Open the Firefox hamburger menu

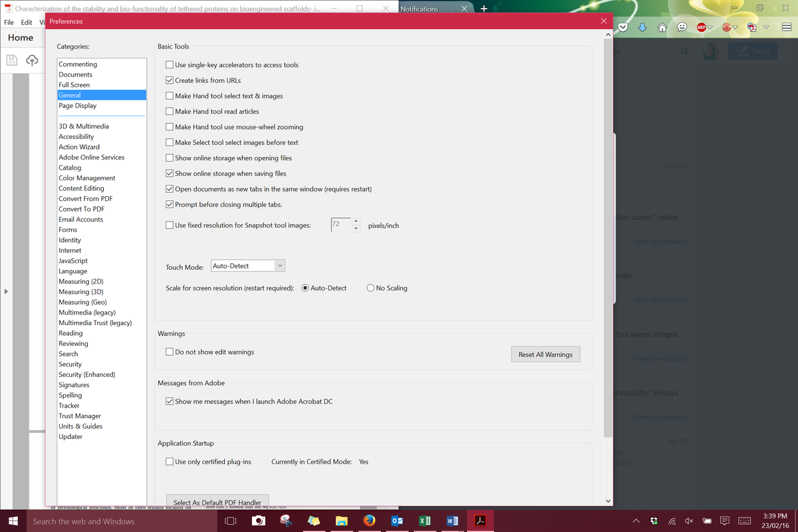click(786, 28)
